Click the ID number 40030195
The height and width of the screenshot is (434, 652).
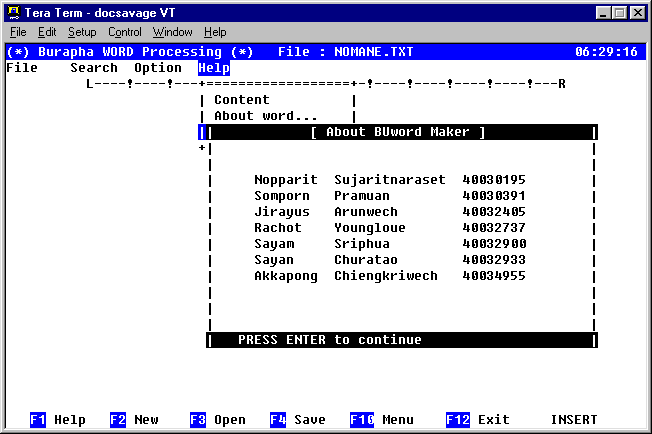click(494, 180)
